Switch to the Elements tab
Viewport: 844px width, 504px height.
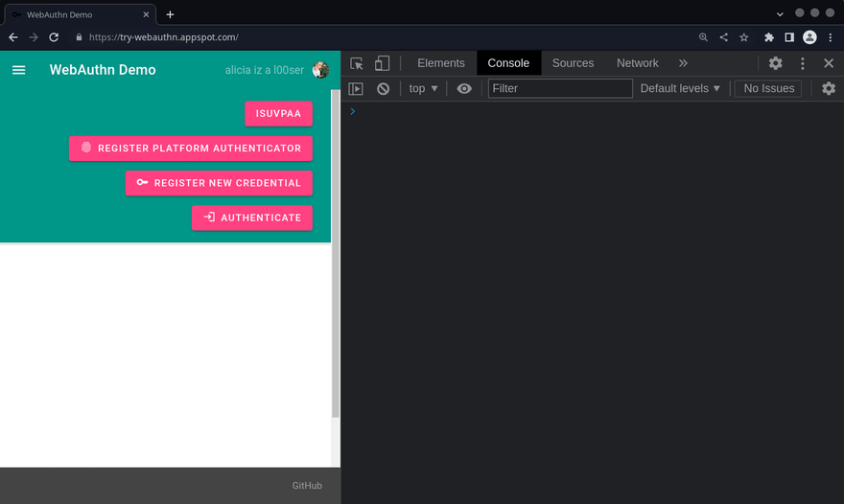(x=441, y=63)
